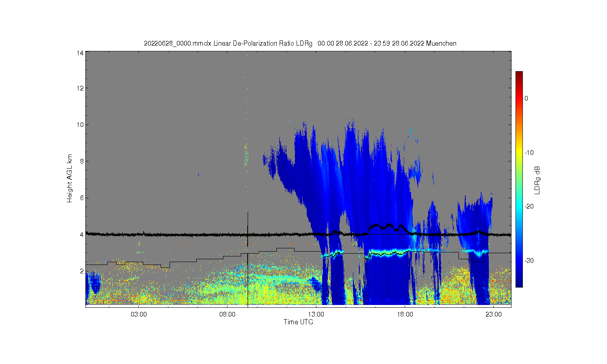Click the 4 km height tick label

[82, 234]
